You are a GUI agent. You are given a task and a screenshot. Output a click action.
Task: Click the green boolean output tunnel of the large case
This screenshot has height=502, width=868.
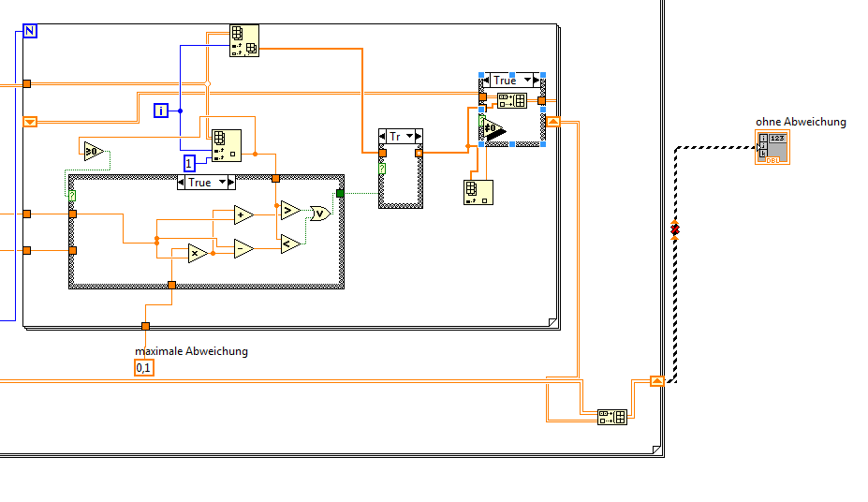click(x=340, y=193)
